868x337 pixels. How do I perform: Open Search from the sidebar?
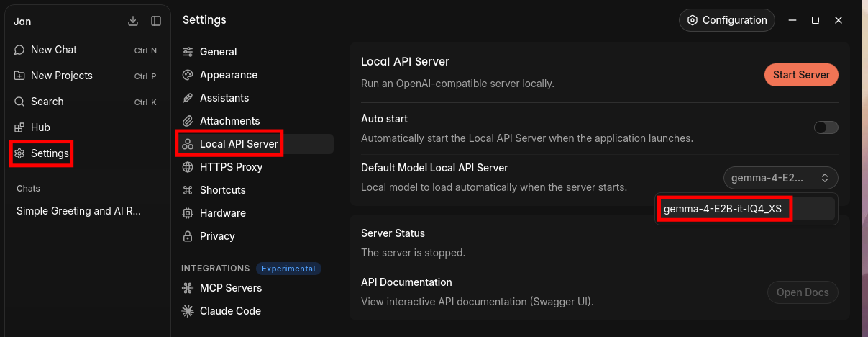(x=86, y=102)
